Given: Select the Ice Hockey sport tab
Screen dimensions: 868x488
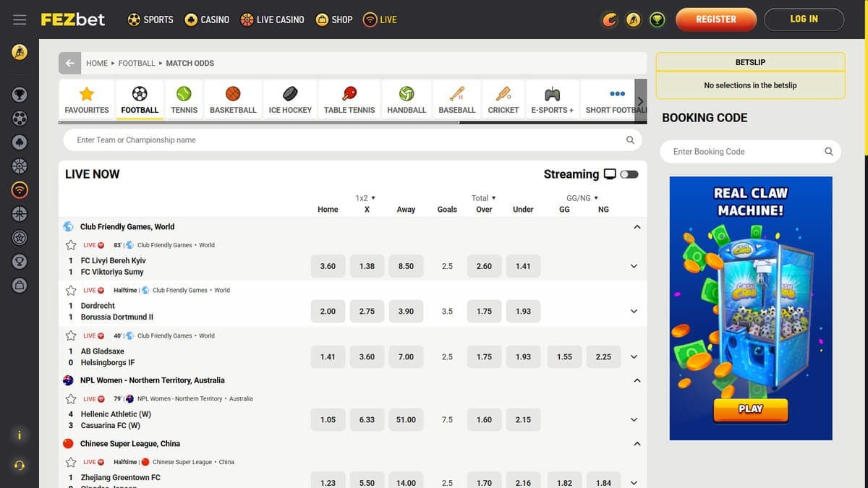Looking at the screenshot, I should pyautogui.click(x=290, y=100).
